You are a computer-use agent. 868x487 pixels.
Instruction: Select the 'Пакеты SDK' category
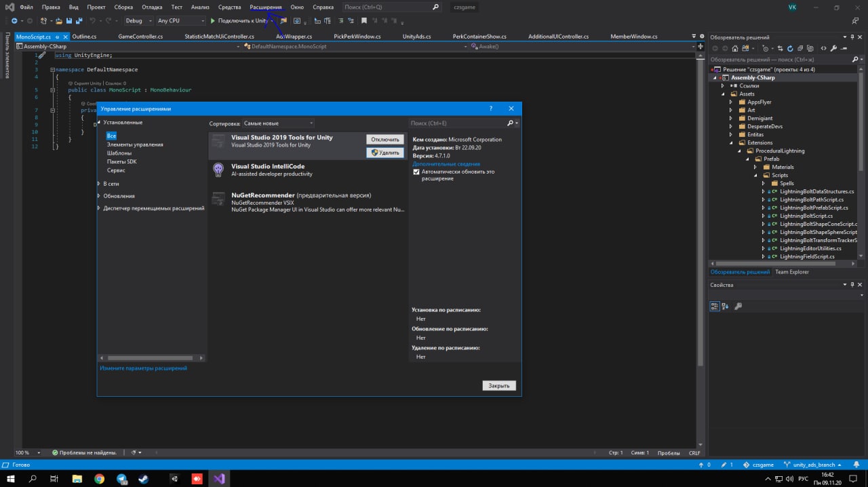click(122, 161)
